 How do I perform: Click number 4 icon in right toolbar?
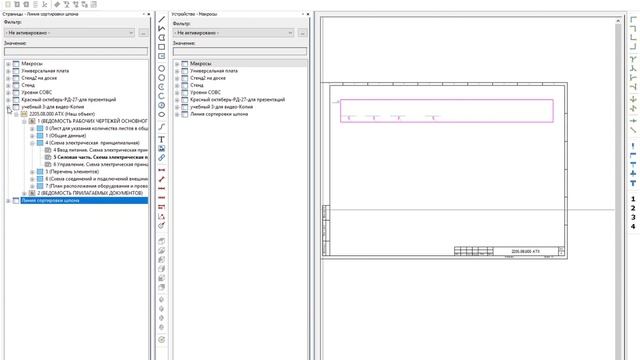pos(633,227)
